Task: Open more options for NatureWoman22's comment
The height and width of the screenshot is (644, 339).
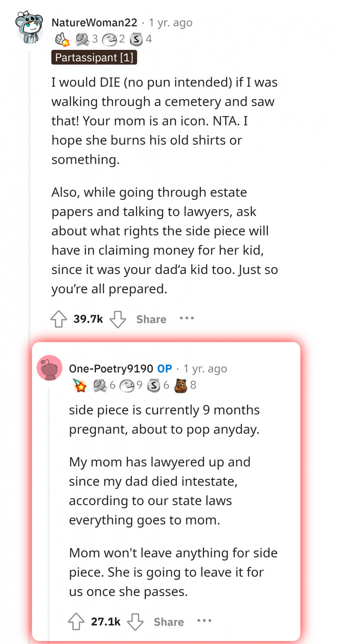Action: pyautogui.click(x=186, y=319)
